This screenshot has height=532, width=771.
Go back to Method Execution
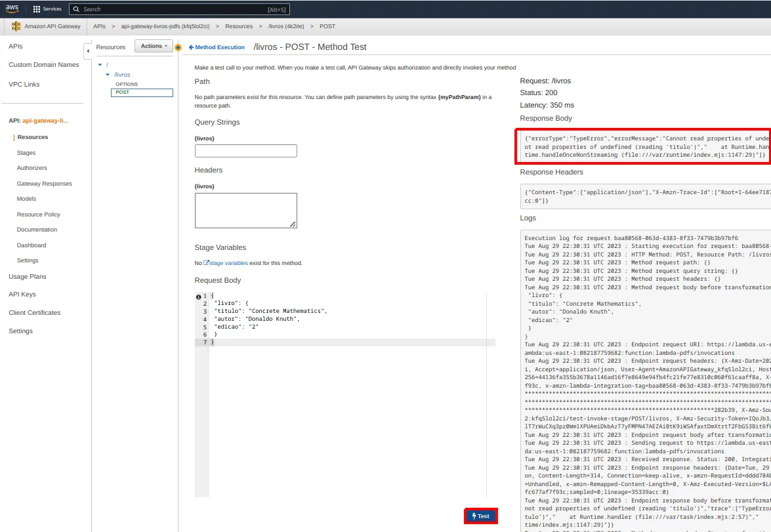click(x=217, y=47)
